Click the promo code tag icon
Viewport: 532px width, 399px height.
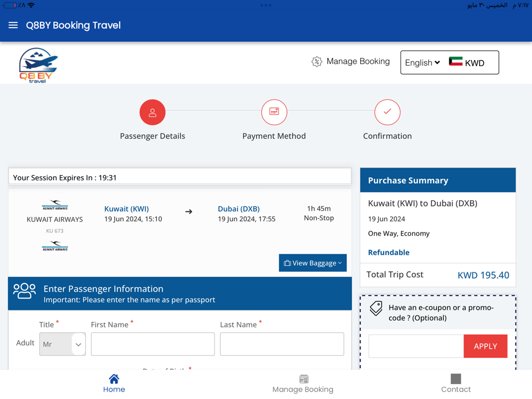(x=376, y=308)
